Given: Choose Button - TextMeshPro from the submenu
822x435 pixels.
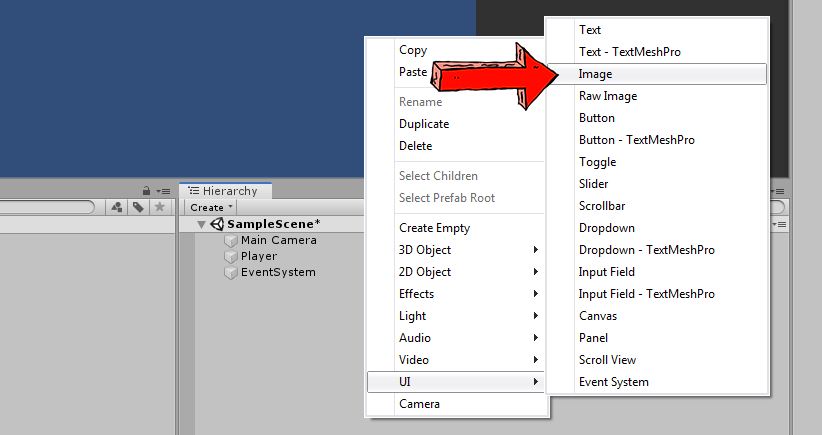Looking at the screenshot, I should pyautogui.click(x=636, y=140).
